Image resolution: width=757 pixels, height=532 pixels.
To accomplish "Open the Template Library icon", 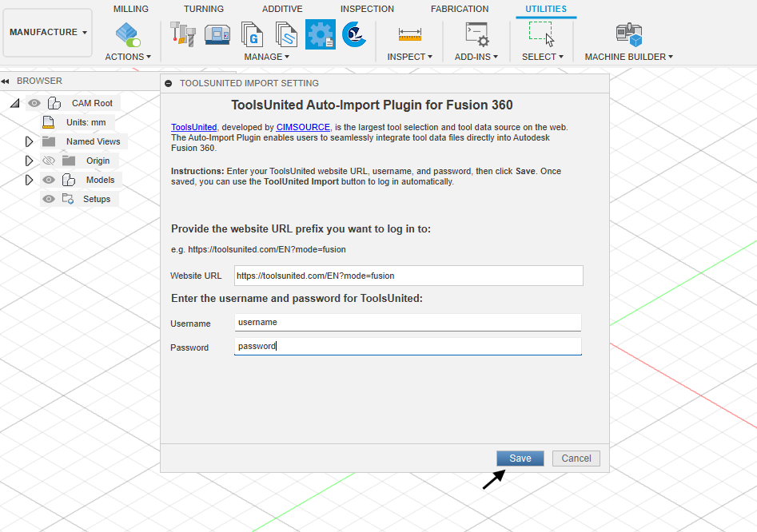I will click(x=286, y=34).
